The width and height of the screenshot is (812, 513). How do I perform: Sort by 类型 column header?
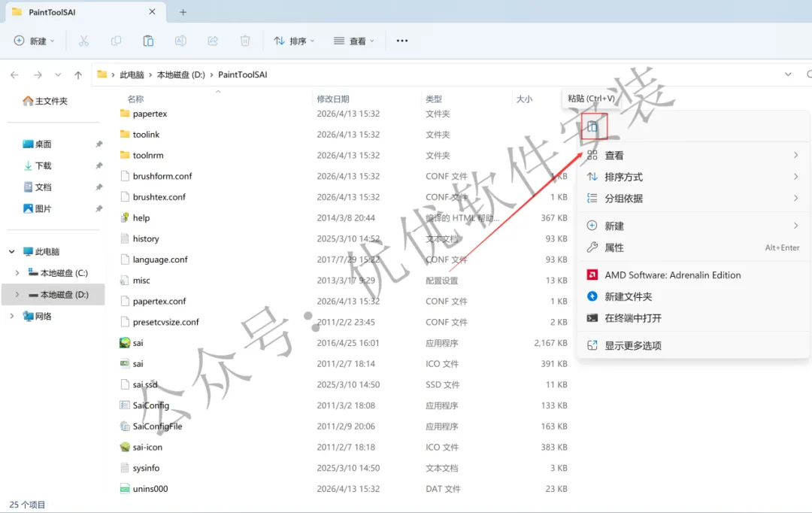[x=434, y=99]
